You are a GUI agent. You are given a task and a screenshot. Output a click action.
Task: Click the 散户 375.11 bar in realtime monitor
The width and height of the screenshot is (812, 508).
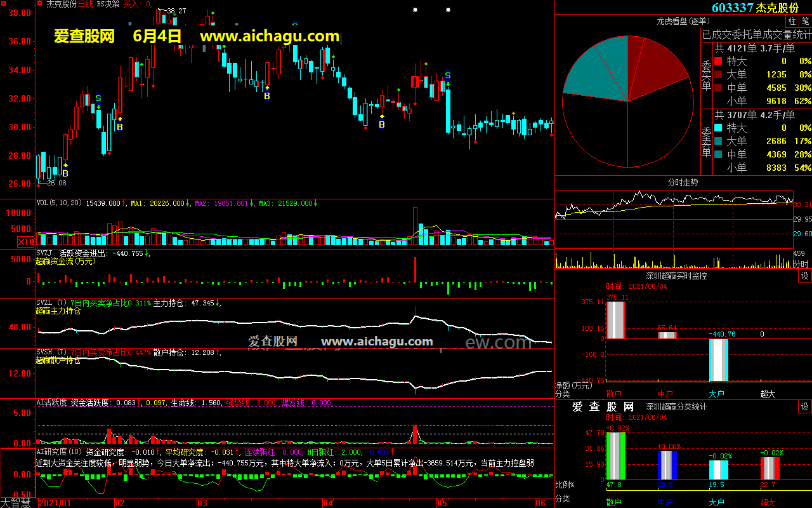pyautogui.click(x=615, y=320)
